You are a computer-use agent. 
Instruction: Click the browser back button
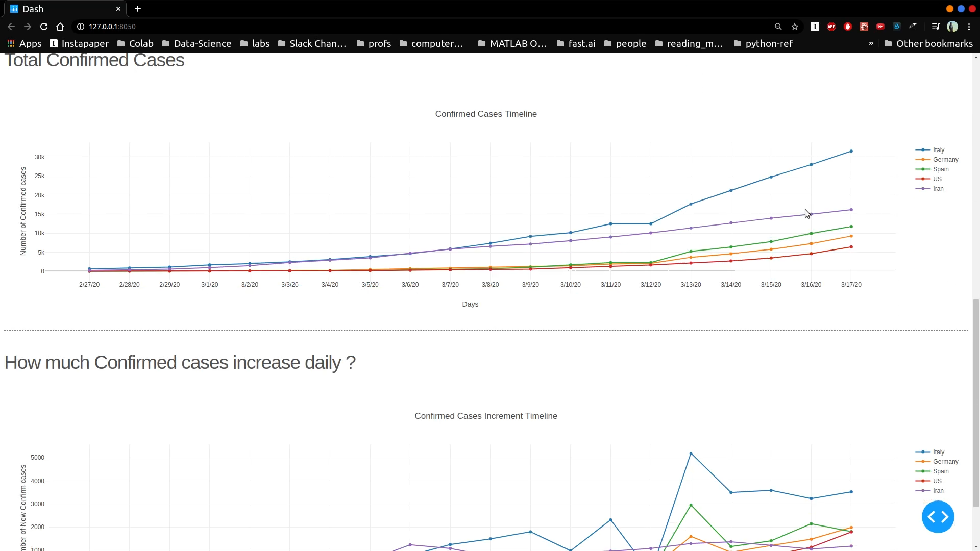tap(11, 27)
